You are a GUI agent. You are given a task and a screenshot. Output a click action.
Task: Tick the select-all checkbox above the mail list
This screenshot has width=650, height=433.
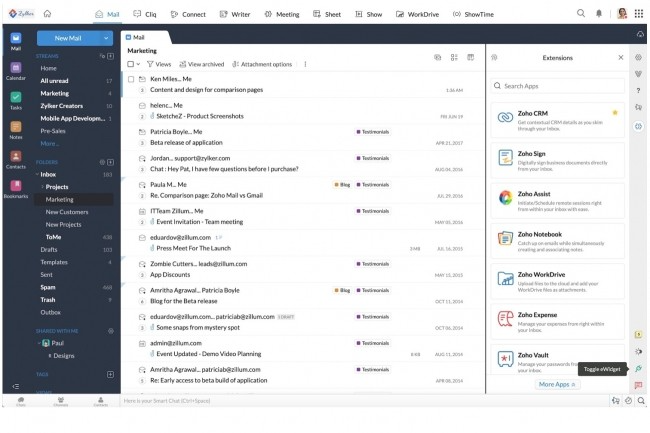tap(130, 64)
